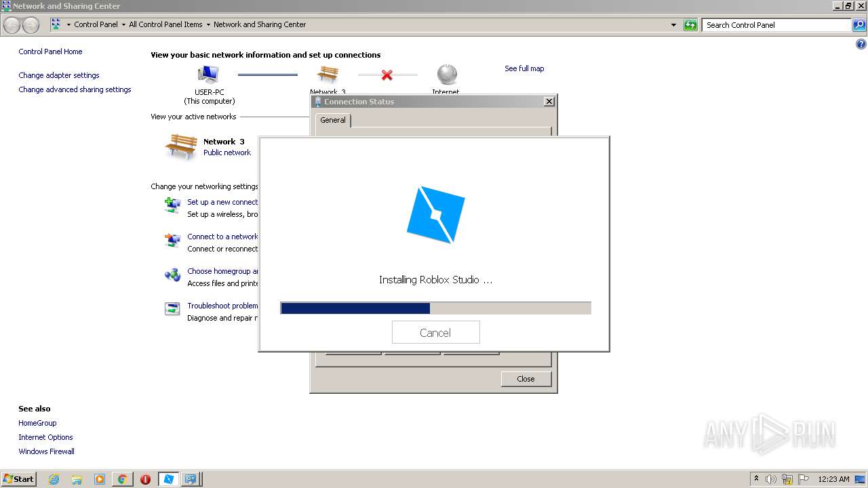Open Control Panel Home
This screenshot has width=868, height=488.
[50, 52]
